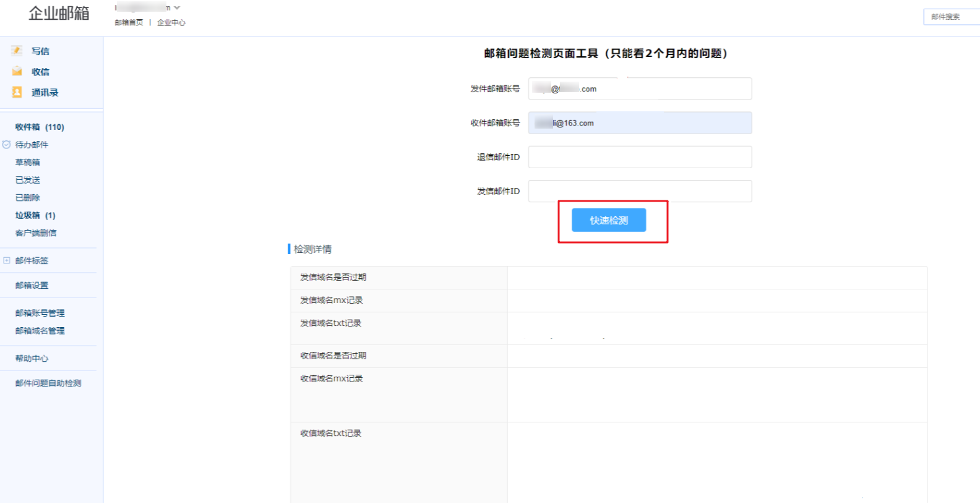This screenshot has height=504, width=980.
Task: Open the 收件箱 (110) folder
Action: pyautogui.click(x=40, y=127)
